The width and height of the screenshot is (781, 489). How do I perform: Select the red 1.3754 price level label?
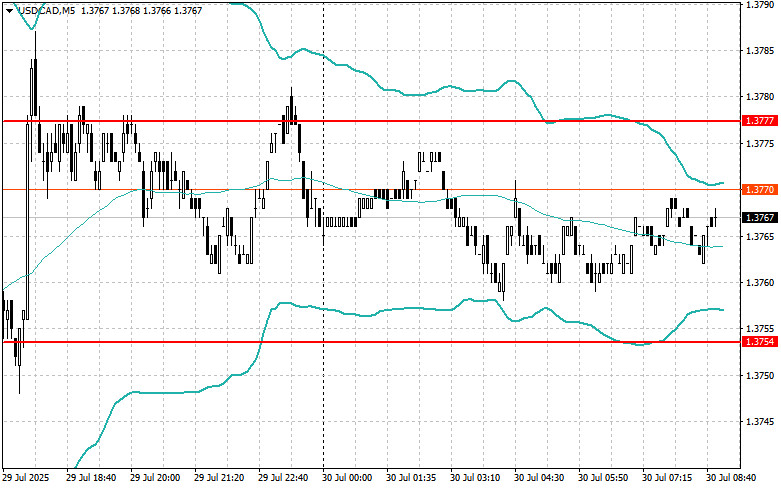pos(760,342)
